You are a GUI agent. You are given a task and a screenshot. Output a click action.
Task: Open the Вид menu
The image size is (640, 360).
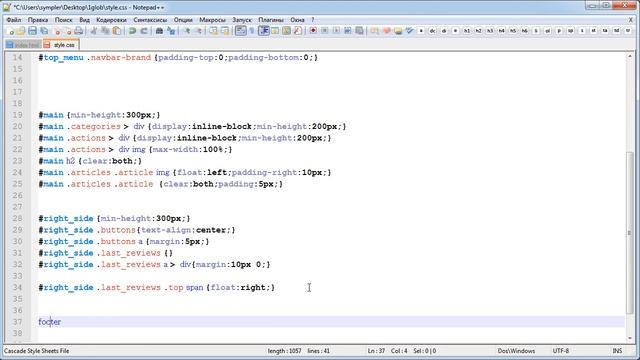(84, 20)
